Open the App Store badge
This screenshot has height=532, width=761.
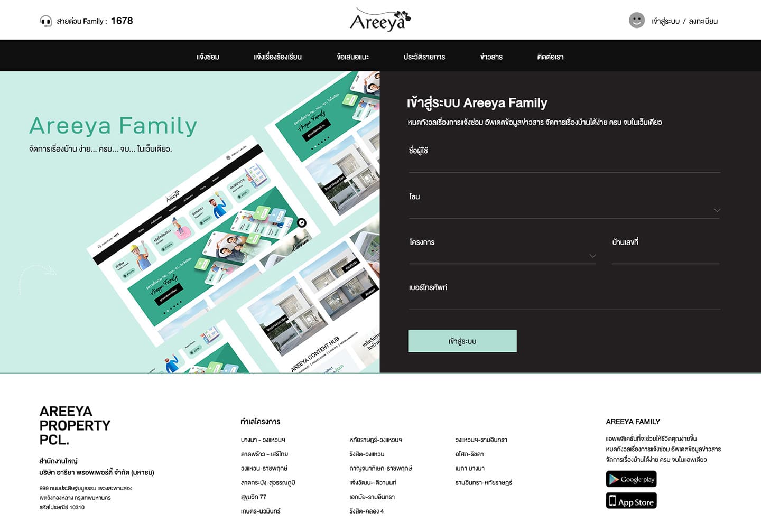click(631, 501)
